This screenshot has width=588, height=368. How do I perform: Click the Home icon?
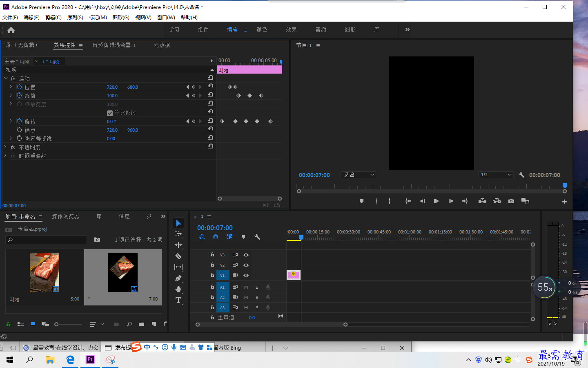(x=11, y=30)
